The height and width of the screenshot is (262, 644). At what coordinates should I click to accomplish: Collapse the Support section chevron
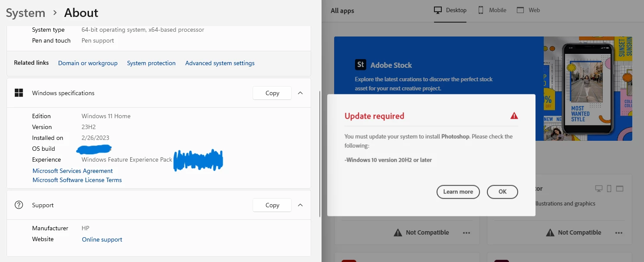pos(300,205)
